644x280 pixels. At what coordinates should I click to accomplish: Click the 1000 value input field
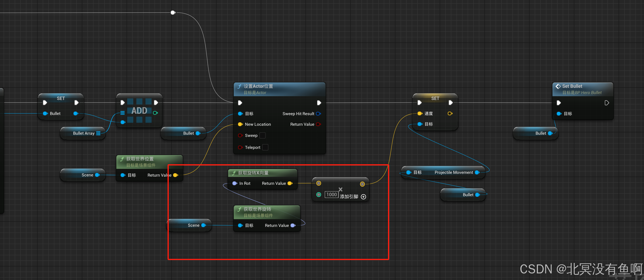coord(331,195)
